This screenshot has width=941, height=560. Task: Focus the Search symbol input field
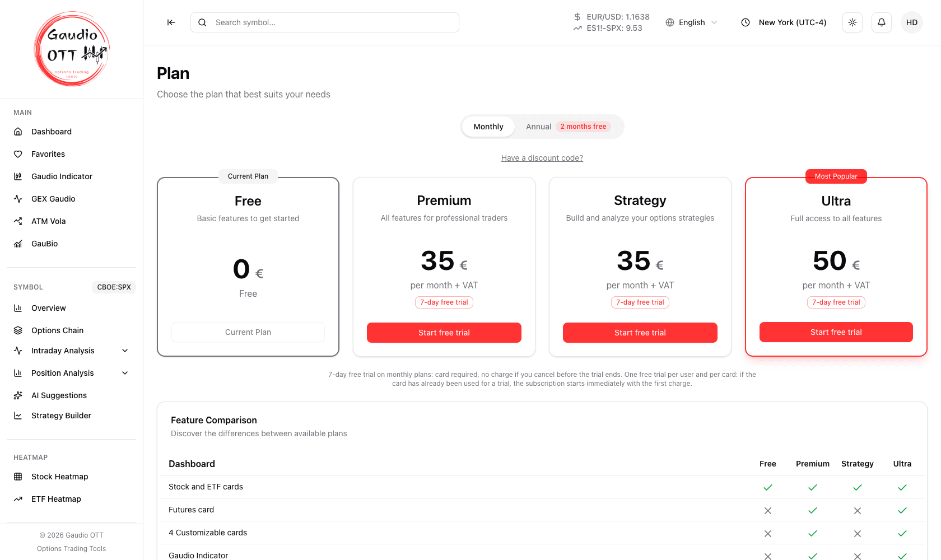click(325, 22)
